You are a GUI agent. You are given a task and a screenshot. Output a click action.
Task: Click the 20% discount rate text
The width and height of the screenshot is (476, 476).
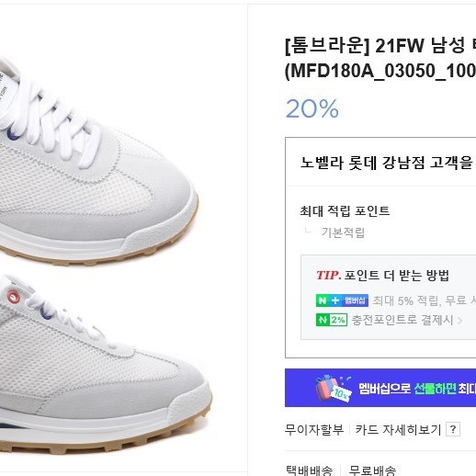pos(312,108)
